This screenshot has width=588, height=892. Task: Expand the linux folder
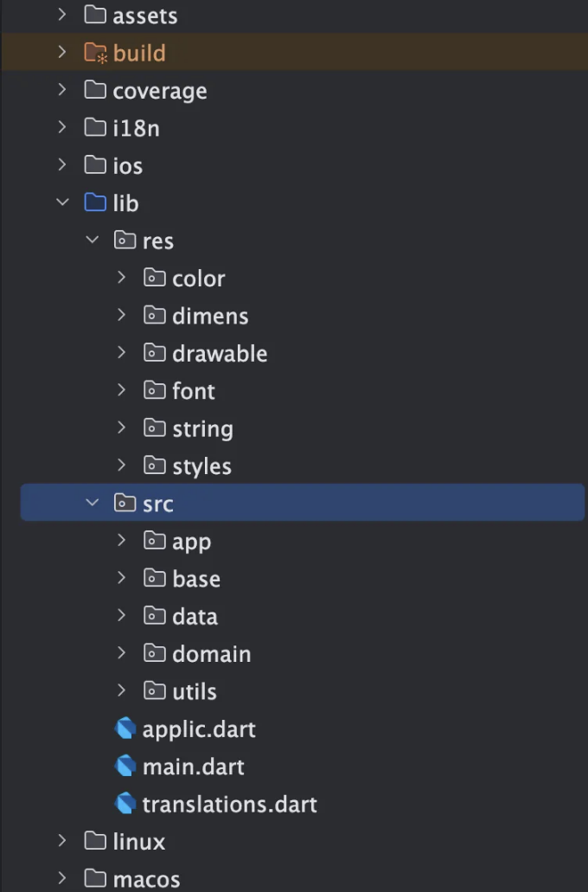(62, 840)
